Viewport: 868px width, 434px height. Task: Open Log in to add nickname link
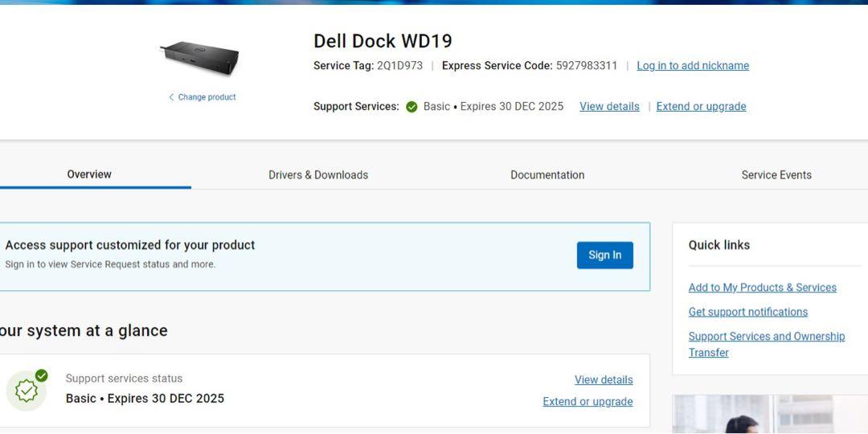coord(693,65)
